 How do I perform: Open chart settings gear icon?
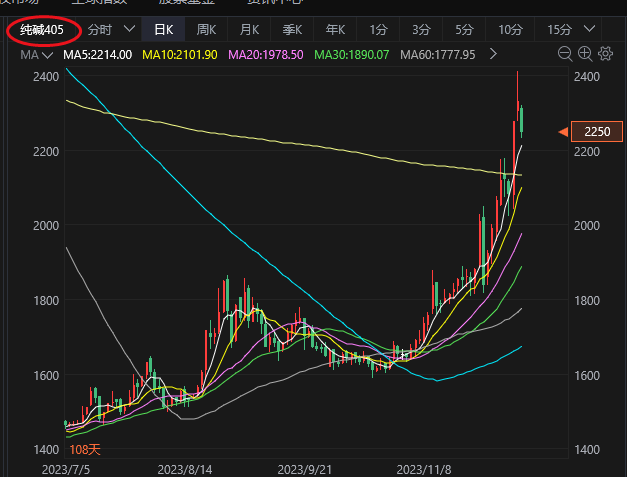(603, 54)
